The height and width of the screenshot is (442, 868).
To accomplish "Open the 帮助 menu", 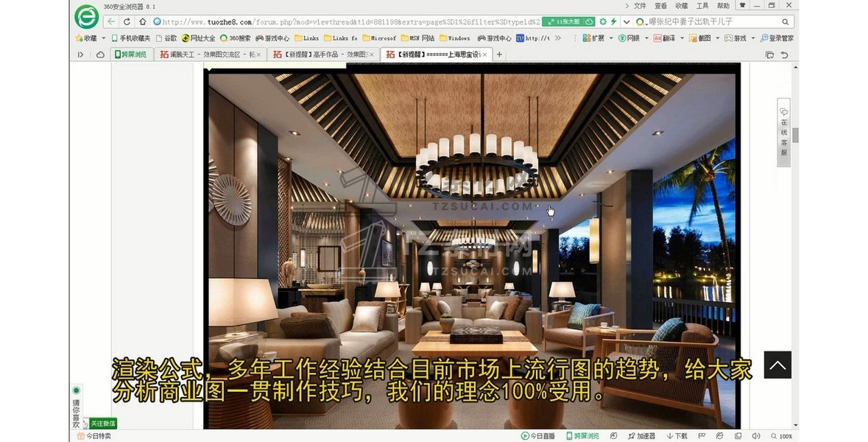I will [x=723, y=6].
